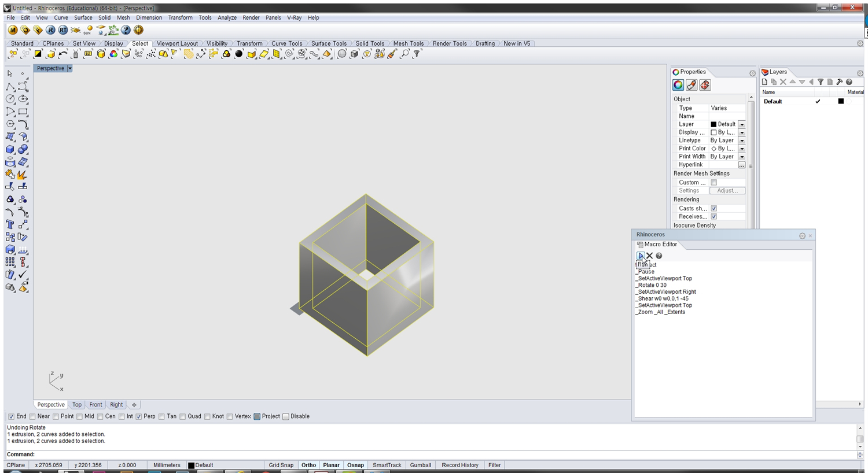Click the Check mark tool icon
Image resolution: width=868 pixels, height=473 pixels.
point(23,275)
